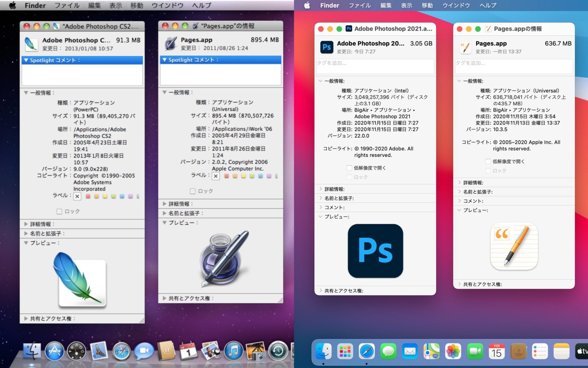The image size is (588, 368).
Task: Click the Time Machine dock icon
Action: (278, 351)
